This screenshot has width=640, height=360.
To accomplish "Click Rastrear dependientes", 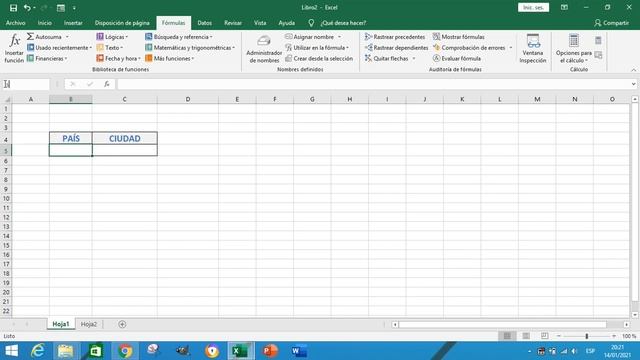I will [396, 48].
